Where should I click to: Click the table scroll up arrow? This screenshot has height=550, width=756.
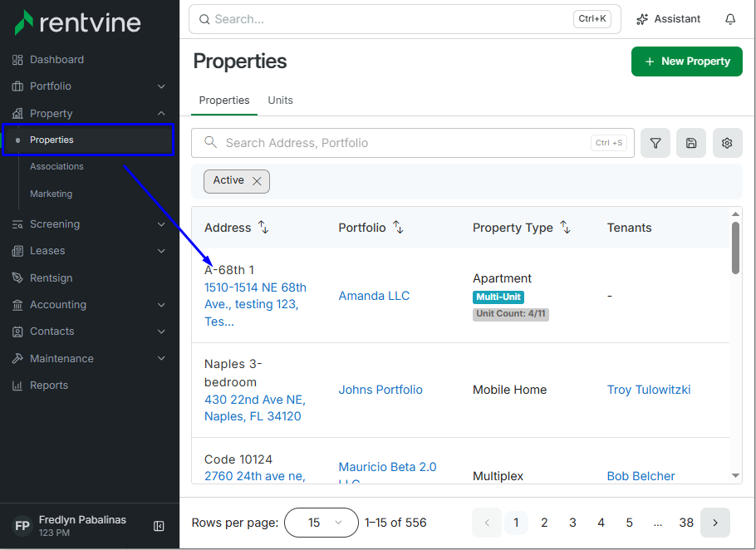(x=735, y=214)
